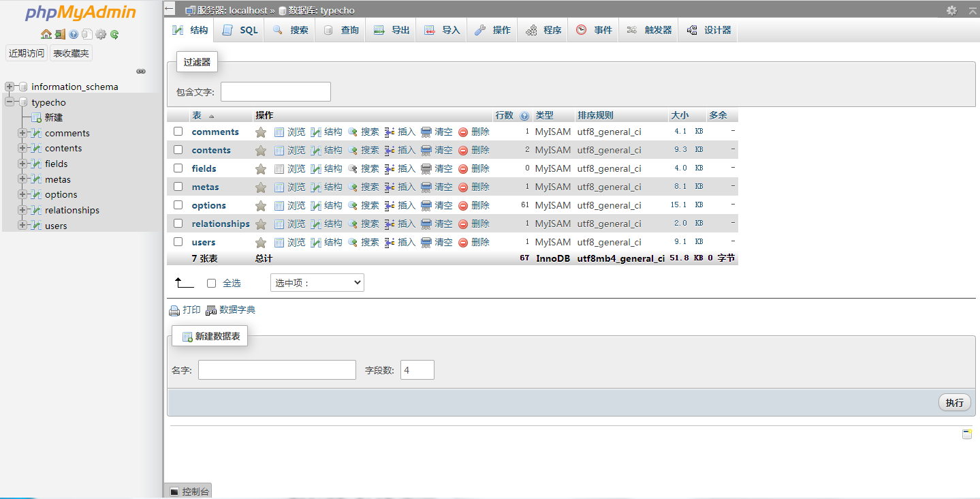Click the link chain icon in navigation panel
The image size is (980, 499).
[141, 71]
